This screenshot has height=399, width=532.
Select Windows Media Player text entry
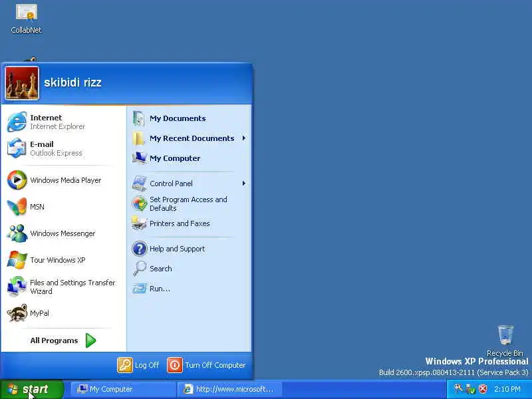(65, 180)
